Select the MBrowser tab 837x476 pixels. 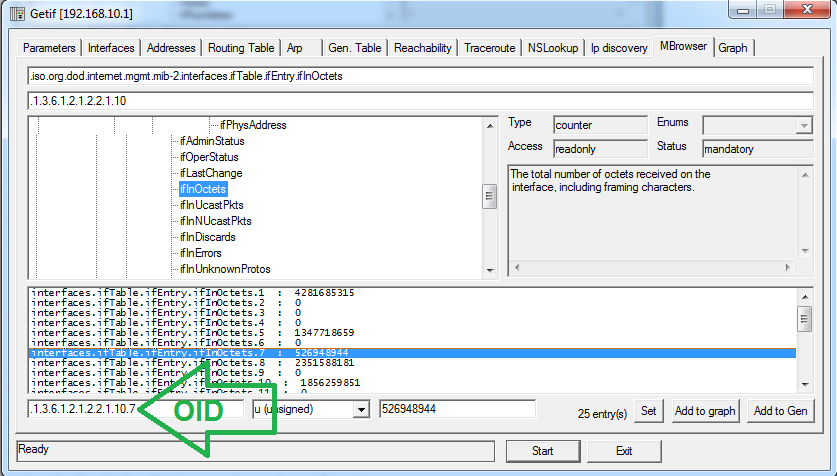(683, 46)
